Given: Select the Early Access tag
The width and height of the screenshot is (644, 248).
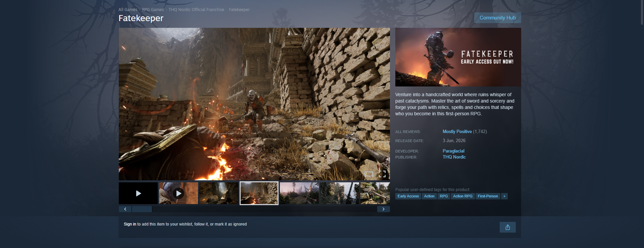Looking at the screenshot, I should [408, 196].
